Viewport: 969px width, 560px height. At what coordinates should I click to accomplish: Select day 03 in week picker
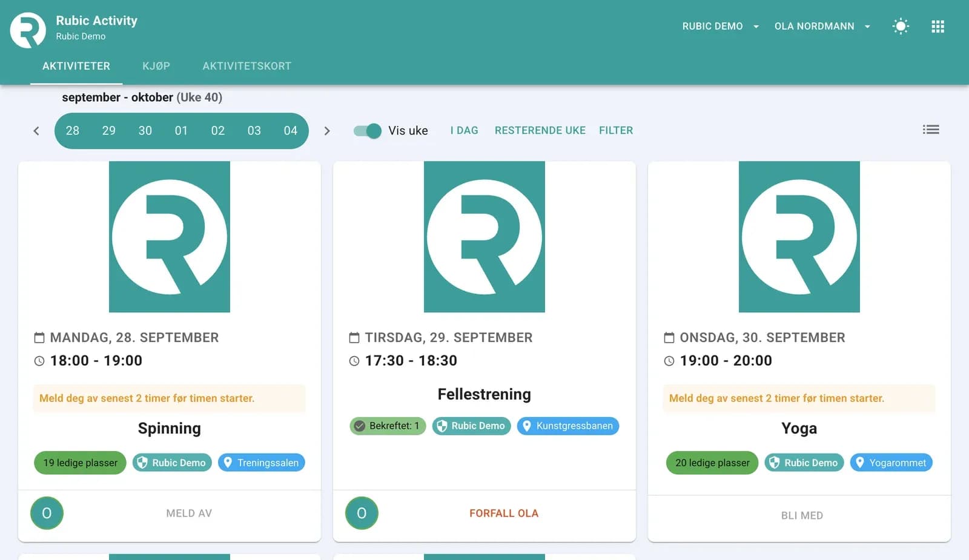pos(254,131)
